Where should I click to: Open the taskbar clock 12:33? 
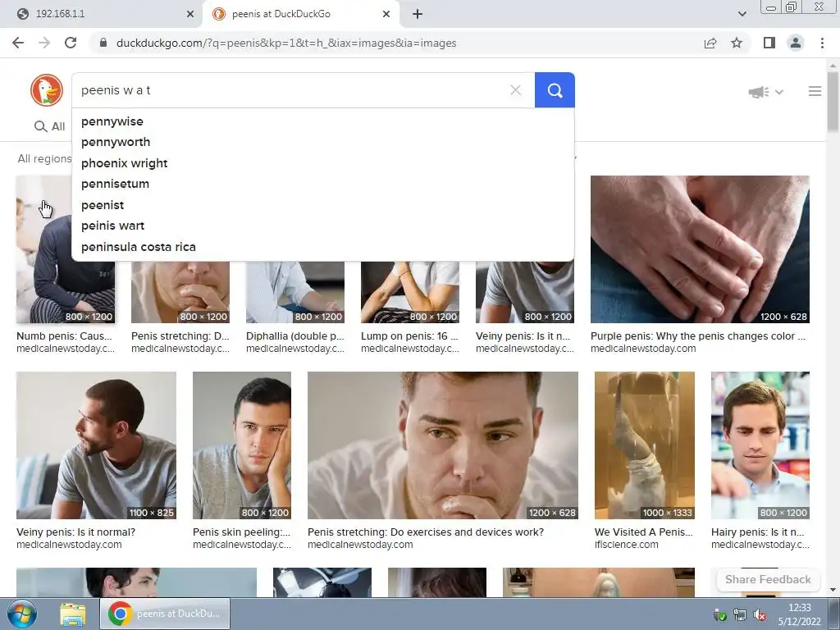(x=799, y=614)
